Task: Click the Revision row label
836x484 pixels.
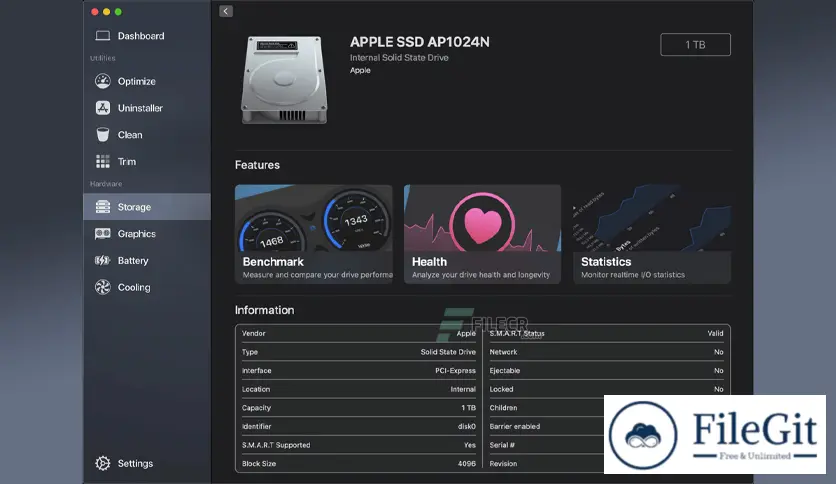Action: click(503, 464)
